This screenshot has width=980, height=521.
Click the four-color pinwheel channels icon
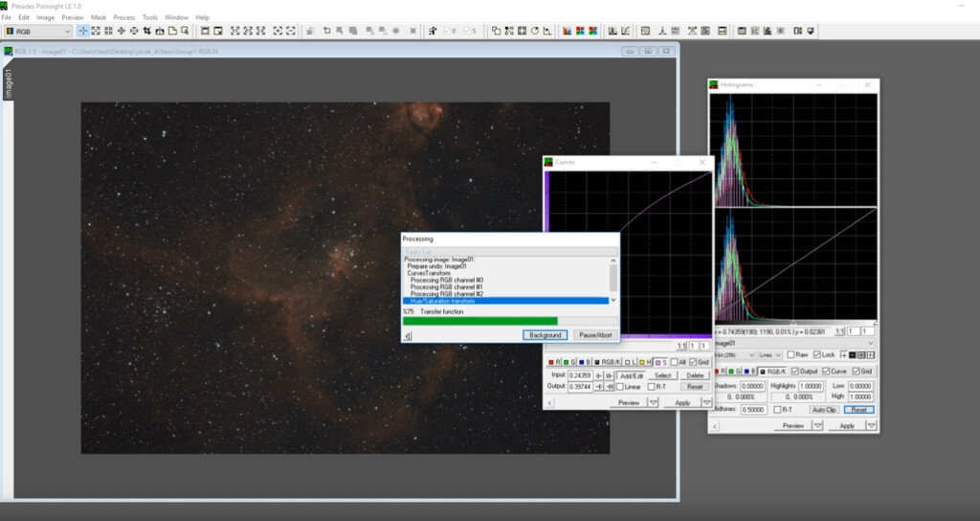point(592,31)
